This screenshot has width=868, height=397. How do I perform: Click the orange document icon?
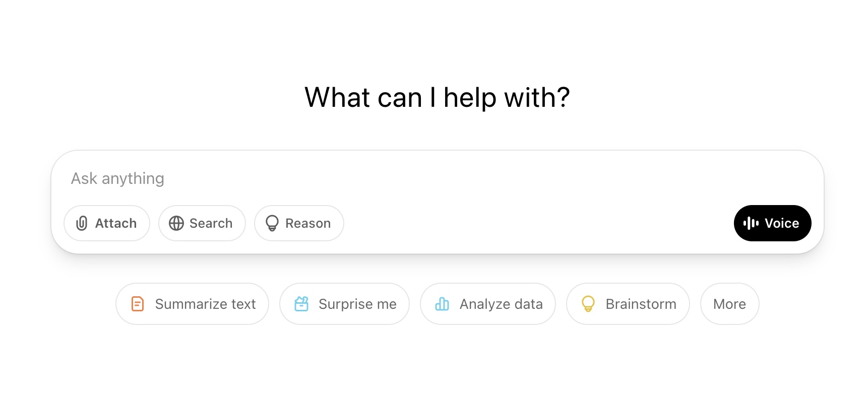click(x=138, y=304)
